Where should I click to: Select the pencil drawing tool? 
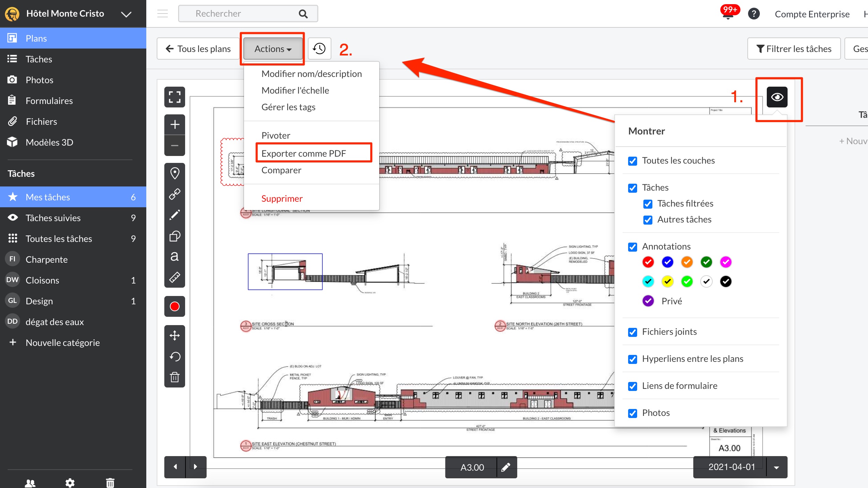click(x=175, y=215)
